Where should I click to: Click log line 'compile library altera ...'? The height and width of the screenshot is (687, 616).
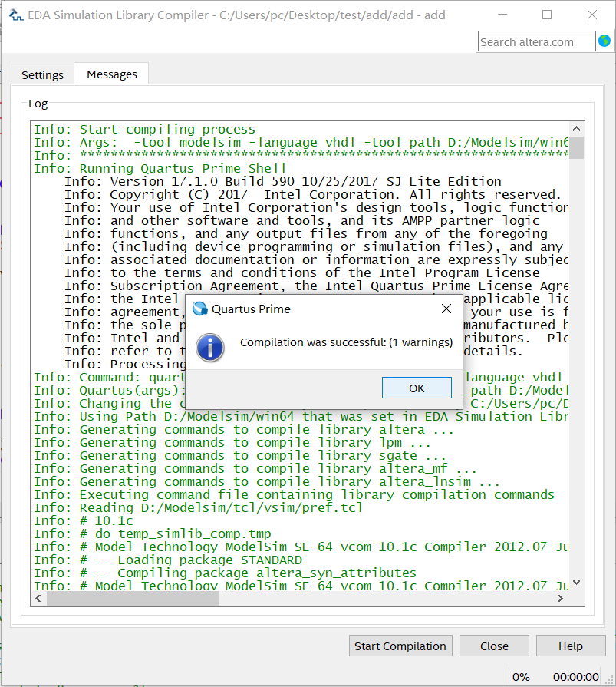point(243,429)
